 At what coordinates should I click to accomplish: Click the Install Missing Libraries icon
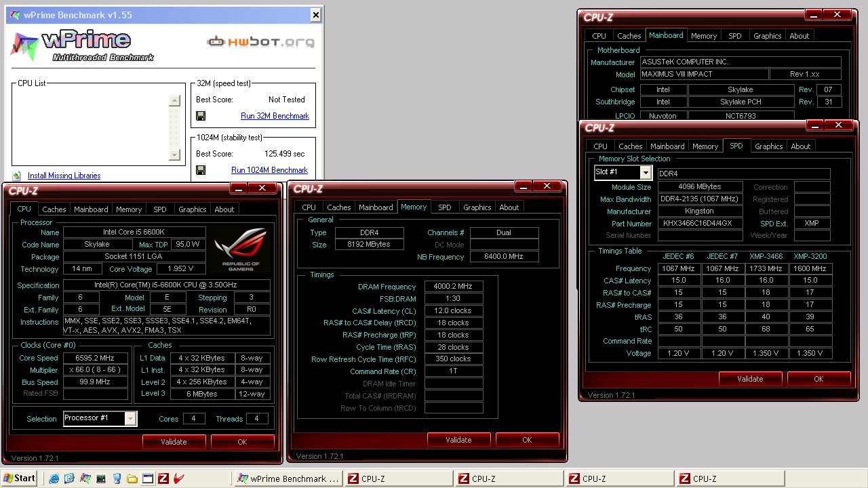coord(16,176)
